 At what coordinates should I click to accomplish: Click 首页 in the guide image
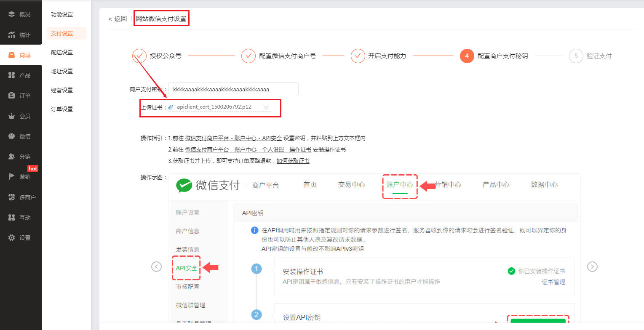(310, 185)
